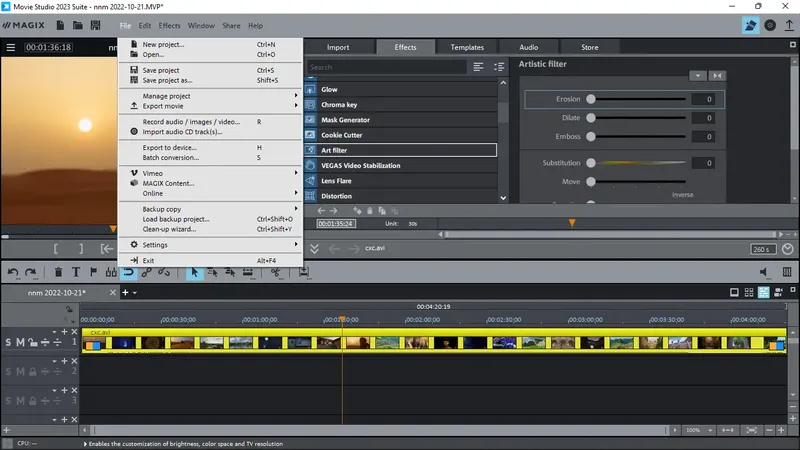Viewport: 800px width, 450px height.
Task: Toggle the lock on track 1
Action: tap(33, 342)
